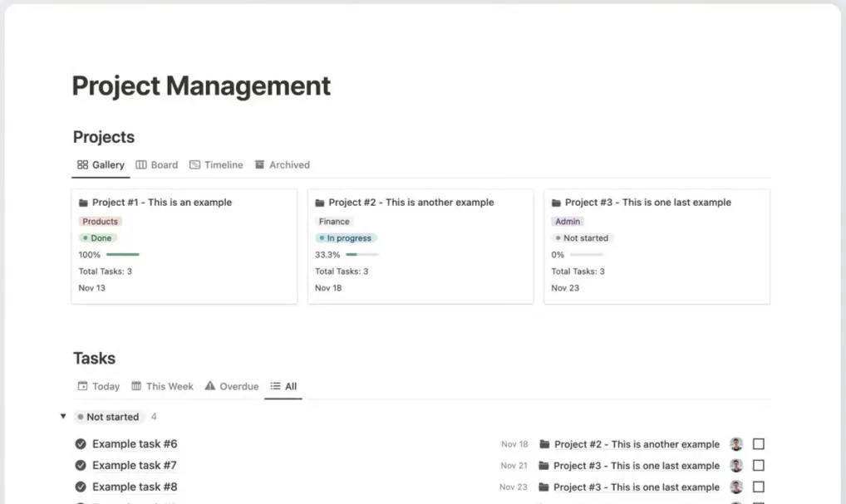
Task: Open the In progress status on Project #2
Action: point(346,238)
